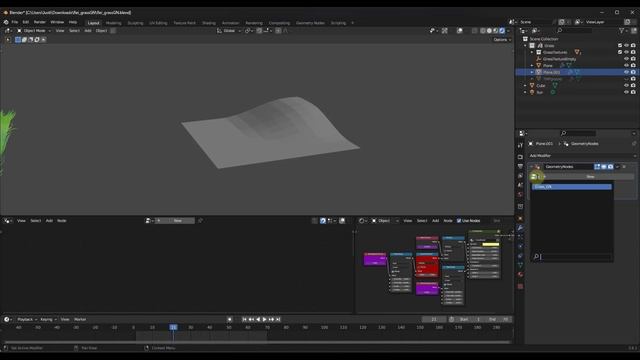This screenshot has width=640, height=360.
Task: Open GeometryNodes modifier extra options dropdown
Action: click(617, 167)
